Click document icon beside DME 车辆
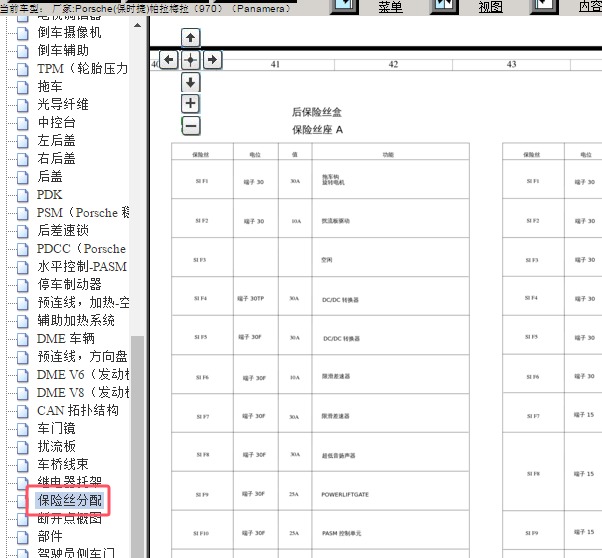Image resolution: width=602 pixels, height=558 pixels. coord(23,339)
